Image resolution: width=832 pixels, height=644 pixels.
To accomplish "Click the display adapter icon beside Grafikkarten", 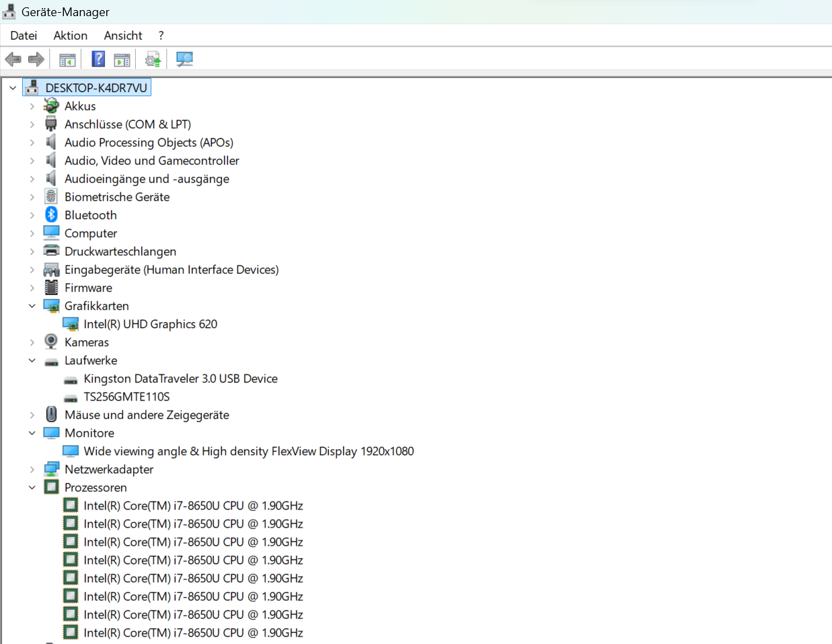I will [x=51, y=305].
